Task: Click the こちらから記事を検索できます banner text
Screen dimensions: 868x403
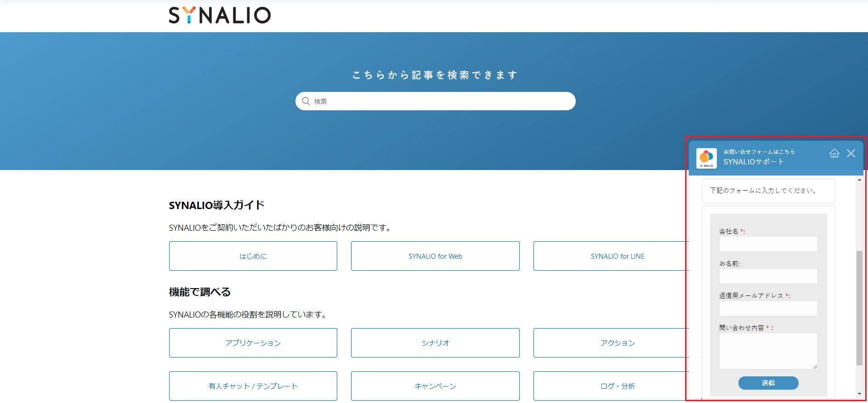Action: [435, 75]
